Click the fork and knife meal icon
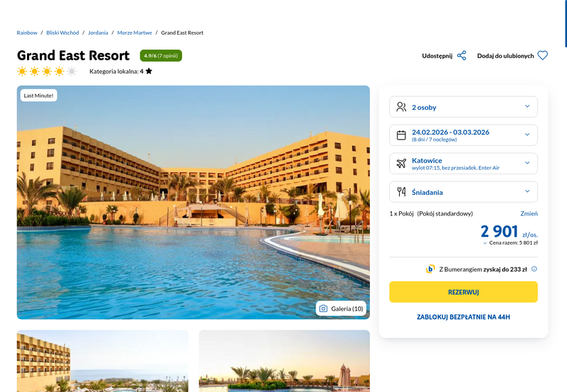 pyautogui.click(x=401, y=191)
